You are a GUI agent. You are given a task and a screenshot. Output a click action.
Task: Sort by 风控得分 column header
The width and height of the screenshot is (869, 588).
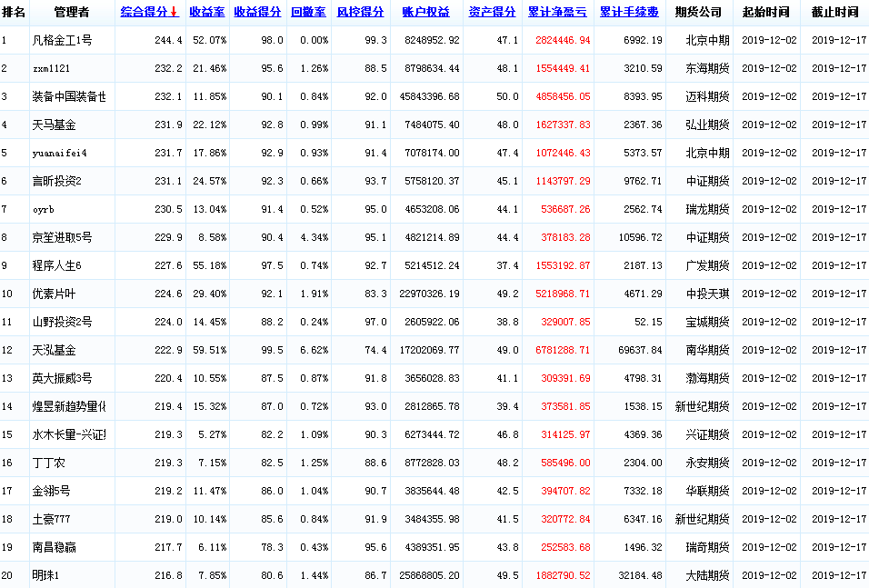point(361,12)
